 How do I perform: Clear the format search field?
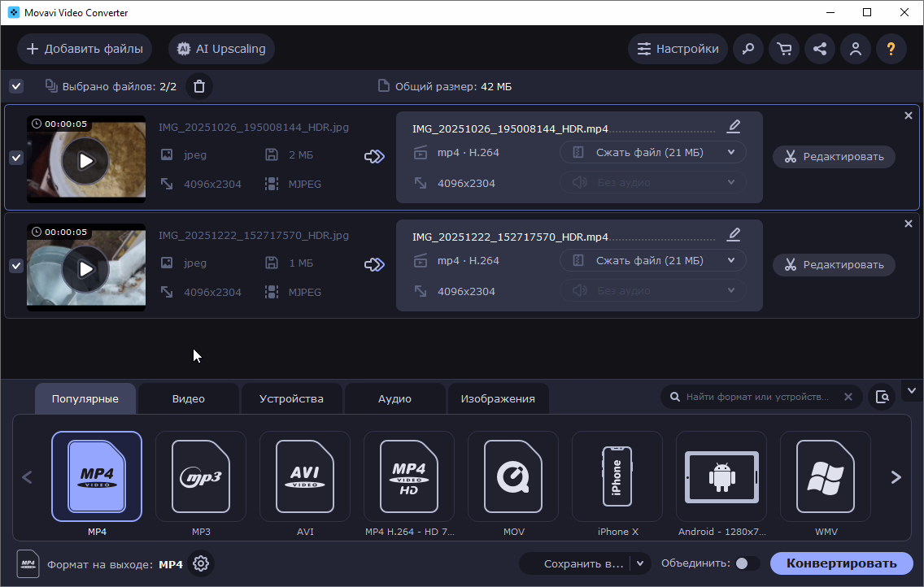(848, 397)
